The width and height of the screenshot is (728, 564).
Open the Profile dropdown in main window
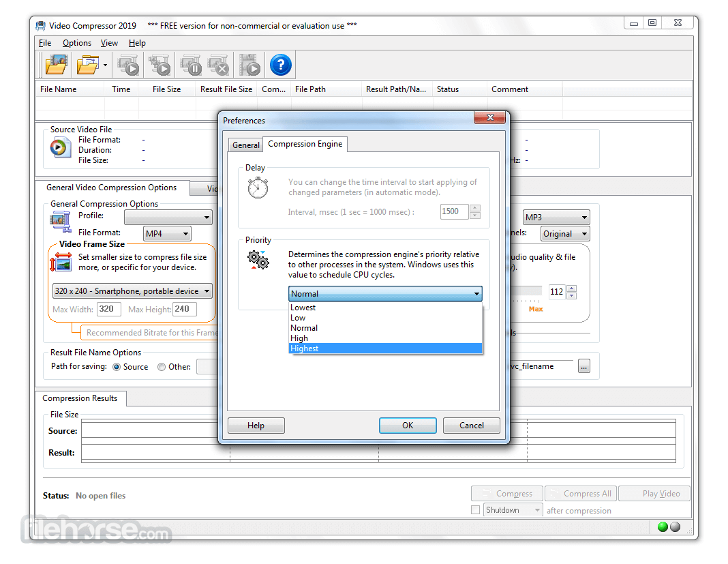(168, 217)
